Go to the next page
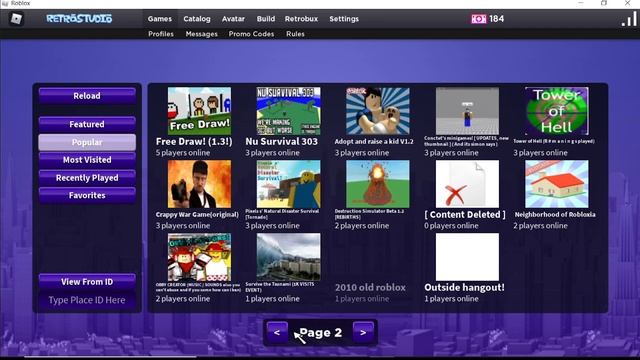 [363, 332]
